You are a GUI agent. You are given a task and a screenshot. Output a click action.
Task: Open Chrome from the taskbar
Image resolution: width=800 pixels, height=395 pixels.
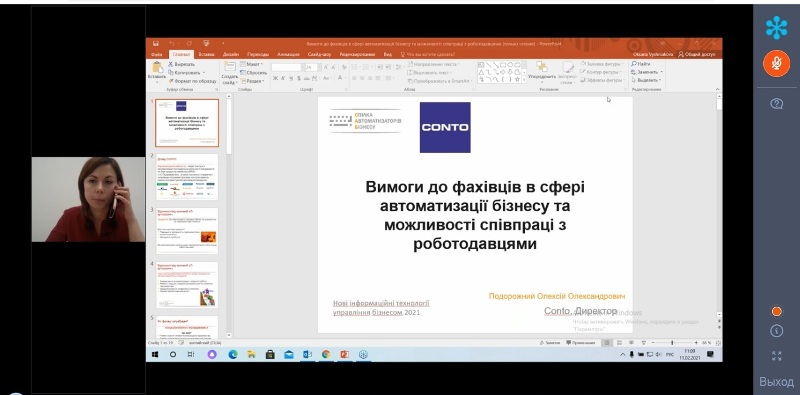click(x=326, y=354)
